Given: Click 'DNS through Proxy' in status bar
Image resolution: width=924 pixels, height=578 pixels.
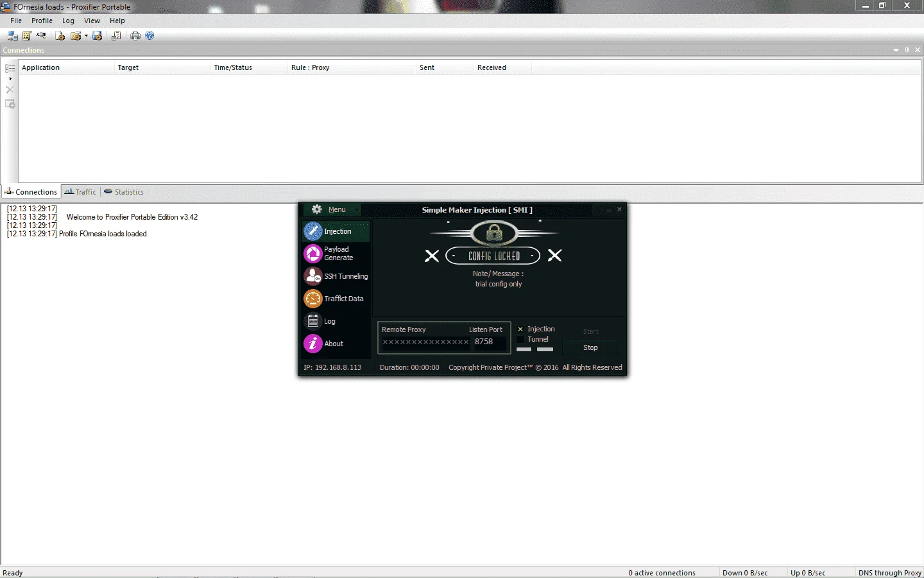Looking at the screenshot, I should (890, 573).
